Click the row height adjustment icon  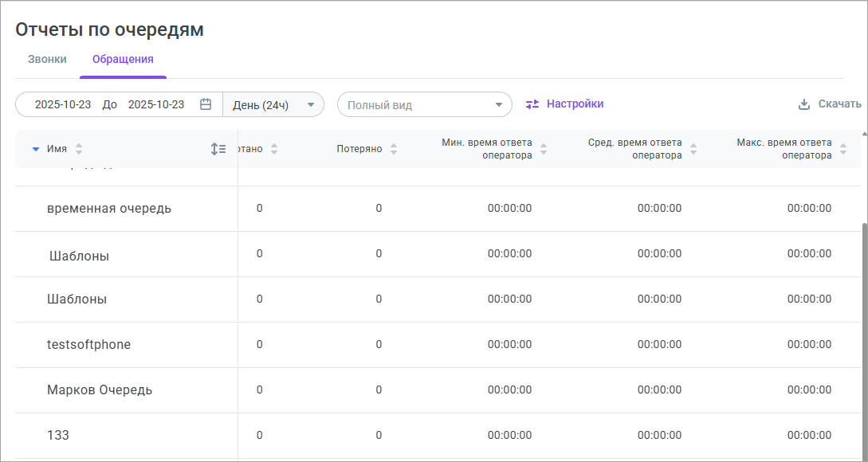(x=218, y=149)
